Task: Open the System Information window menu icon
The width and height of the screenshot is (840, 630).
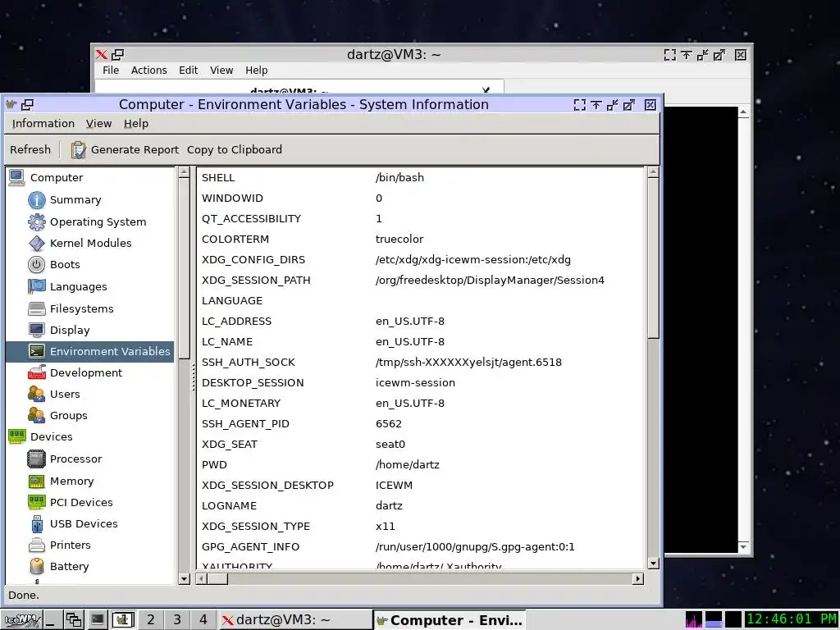Action: point(11,104)
